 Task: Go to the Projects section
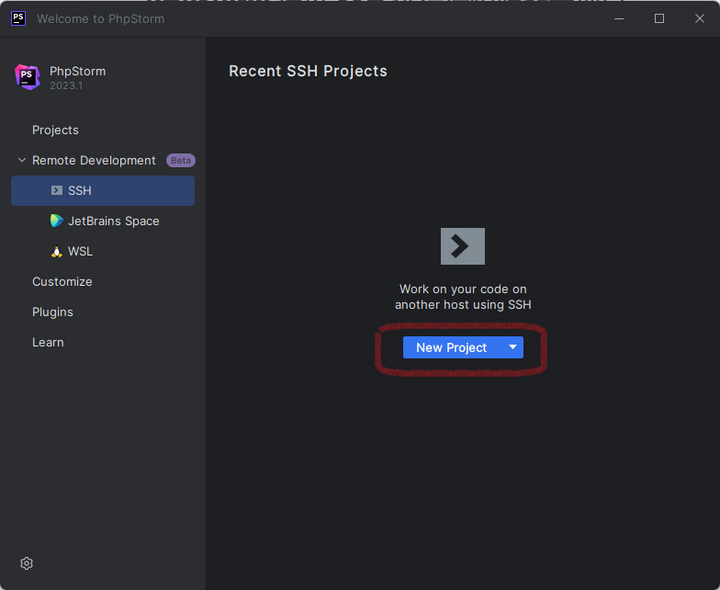click(x=55, y=130)
